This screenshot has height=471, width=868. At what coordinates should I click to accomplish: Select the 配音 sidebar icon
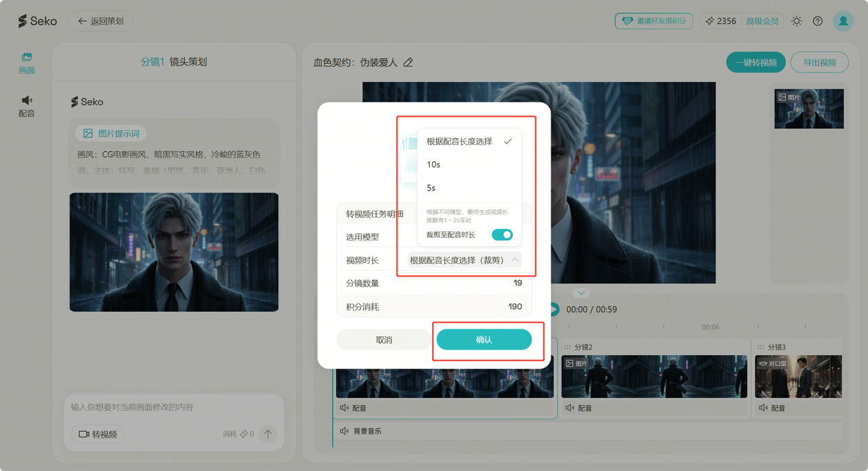click(26, 106)
